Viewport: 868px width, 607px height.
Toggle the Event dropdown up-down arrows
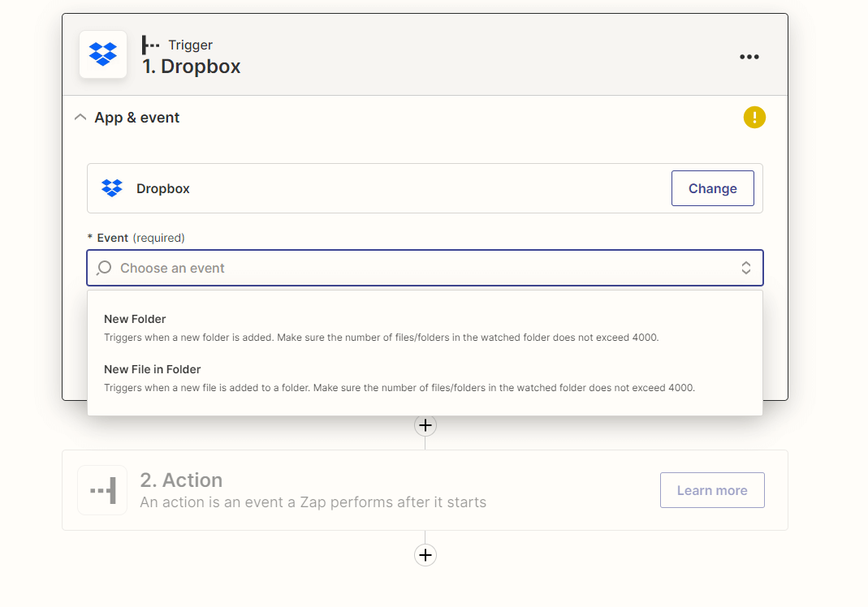[745, 268]
